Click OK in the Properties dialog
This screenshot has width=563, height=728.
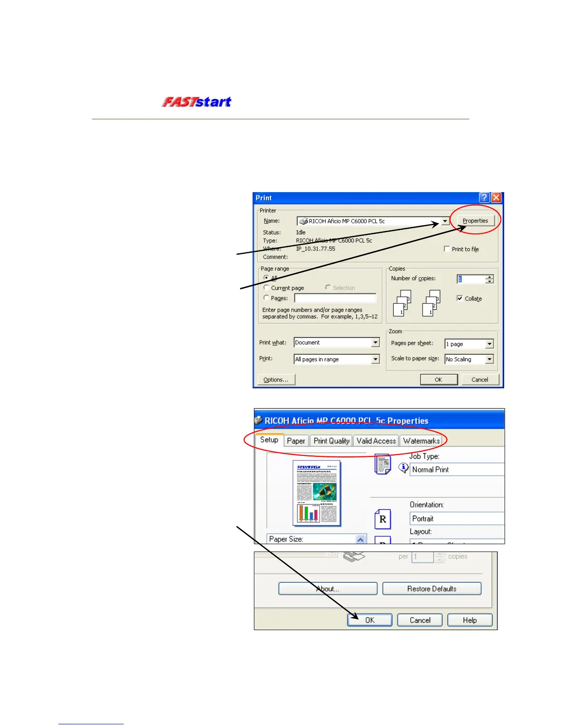tap(370, 620)
